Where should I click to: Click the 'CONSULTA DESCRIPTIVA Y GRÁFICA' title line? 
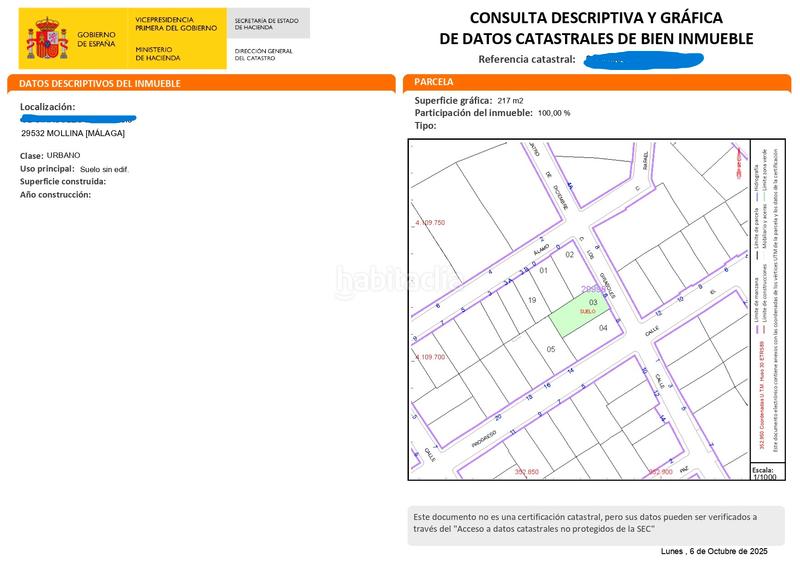click(x=596, y=18)
